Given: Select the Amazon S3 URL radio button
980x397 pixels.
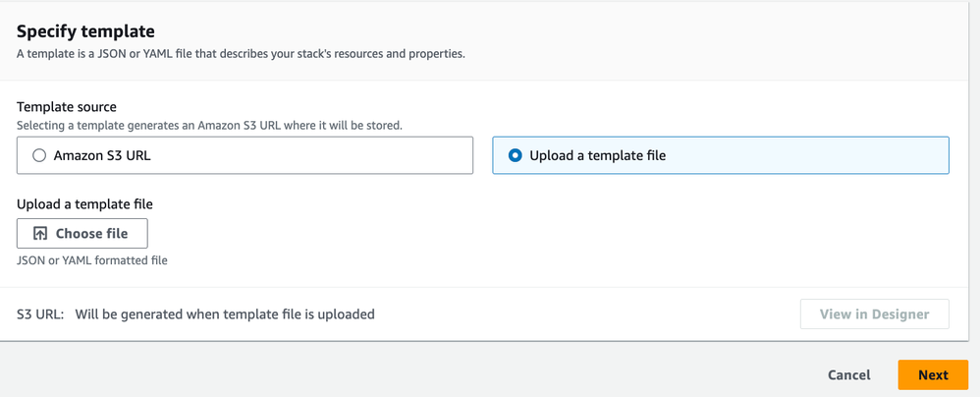Looking at the screenshot, I should coord(39,155).
